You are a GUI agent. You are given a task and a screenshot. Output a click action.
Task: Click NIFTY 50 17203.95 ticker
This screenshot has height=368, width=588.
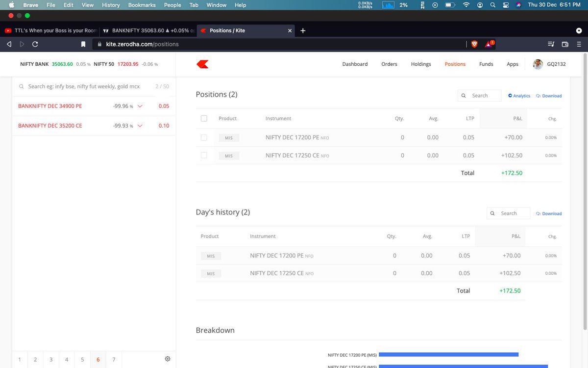tap(125, 64)
